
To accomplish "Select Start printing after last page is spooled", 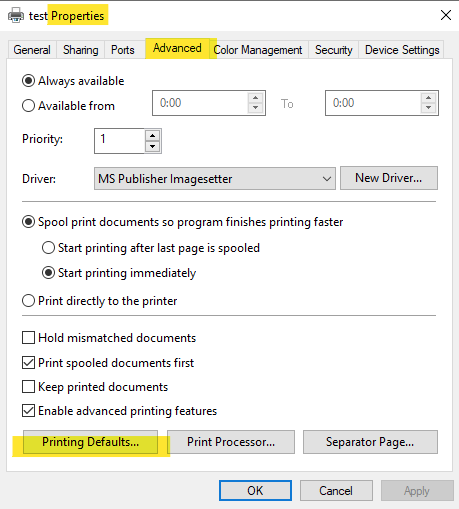I will click(x=48, y=248).
